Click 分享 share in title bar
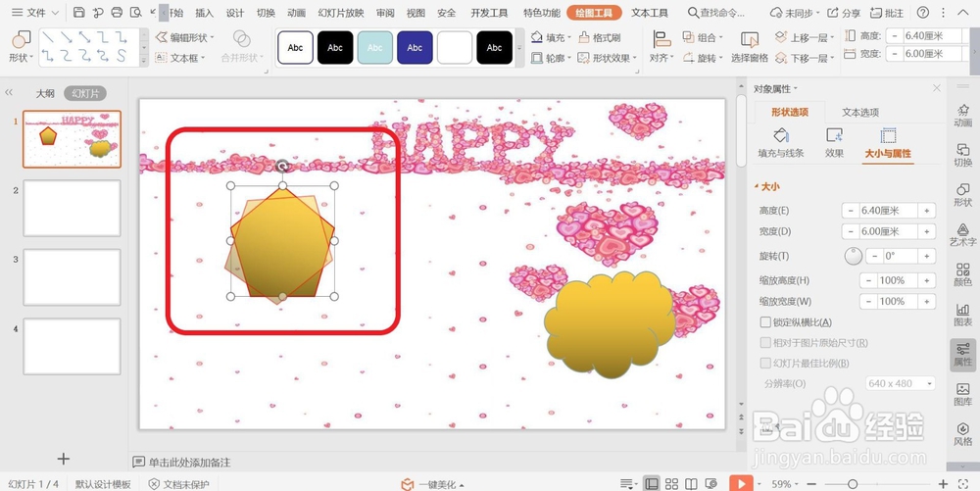 point(844,13)
